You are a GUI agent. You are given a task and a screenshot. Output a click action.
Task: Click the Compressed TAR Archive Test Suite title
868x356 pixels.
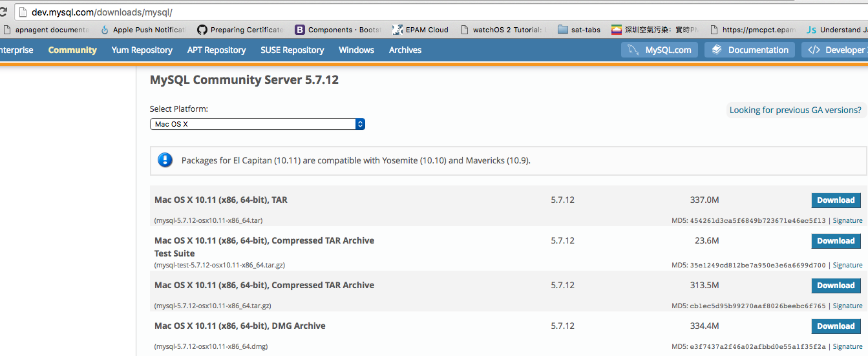264,247
